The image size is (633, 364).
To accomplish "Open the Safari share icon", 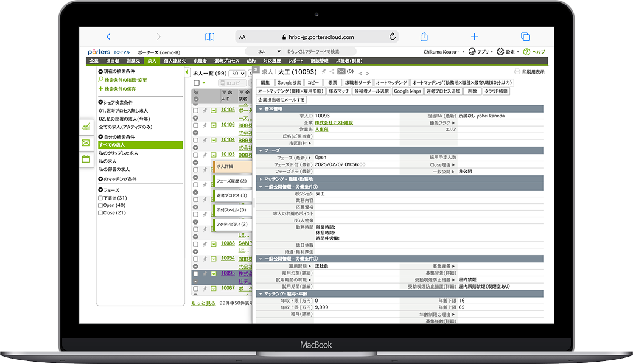I will pos(424,37).
